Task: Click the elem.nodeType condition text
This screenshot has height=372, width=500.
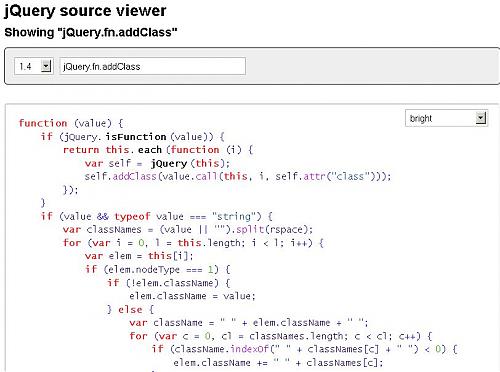Action: (x=143, y=269)
